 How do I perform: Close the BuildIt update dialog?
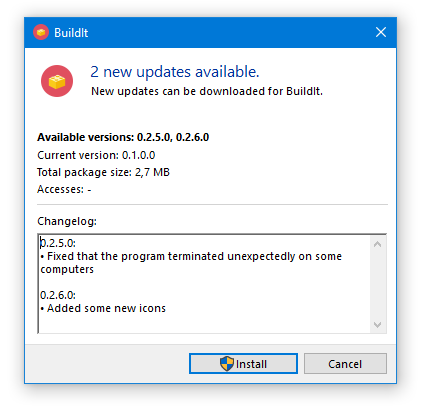point(381,32)
